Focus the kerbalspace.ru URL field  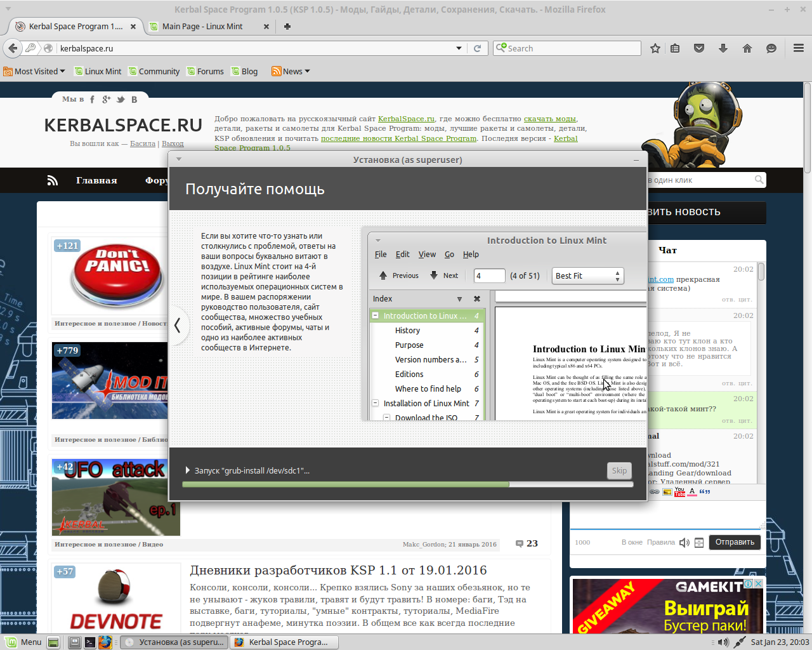(256, 48)
